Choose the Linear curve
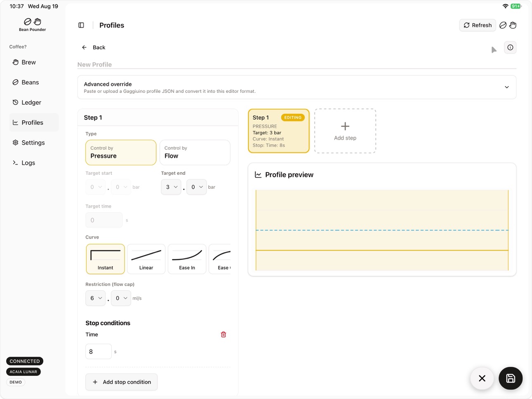This screenshot has height=399, width=532. coord(146,259)
